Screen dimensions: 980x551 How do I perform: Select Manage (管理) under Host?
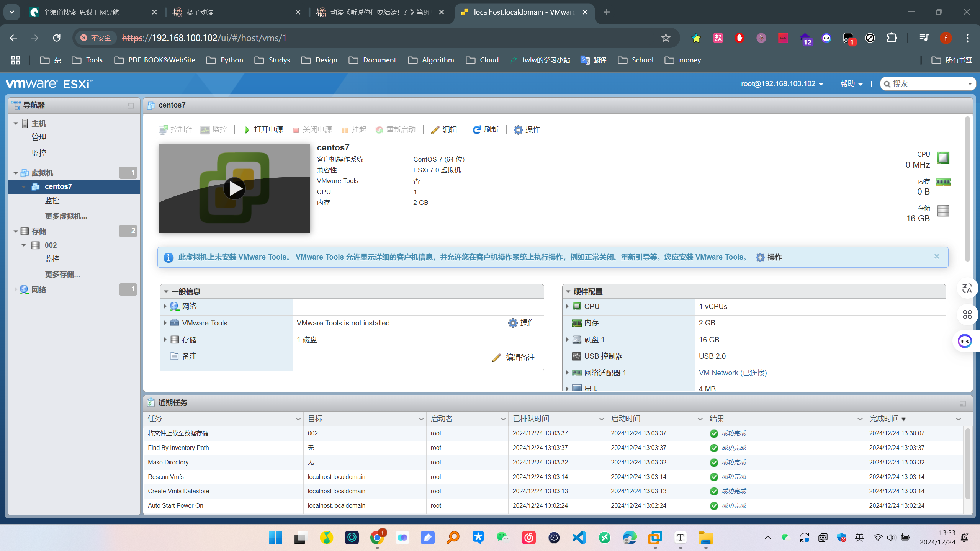[39, 137]
